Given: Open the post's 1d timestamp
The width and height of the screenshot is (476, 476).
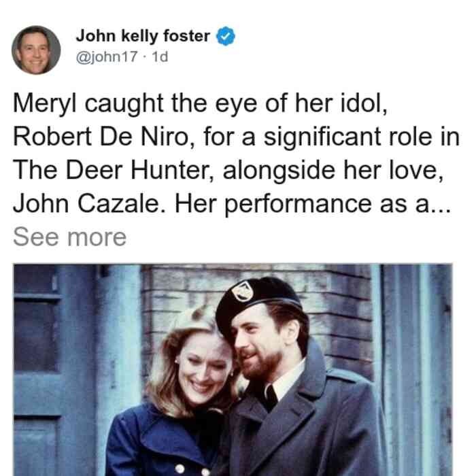Looking at the screenshot, I should click(x=160, y=56).
